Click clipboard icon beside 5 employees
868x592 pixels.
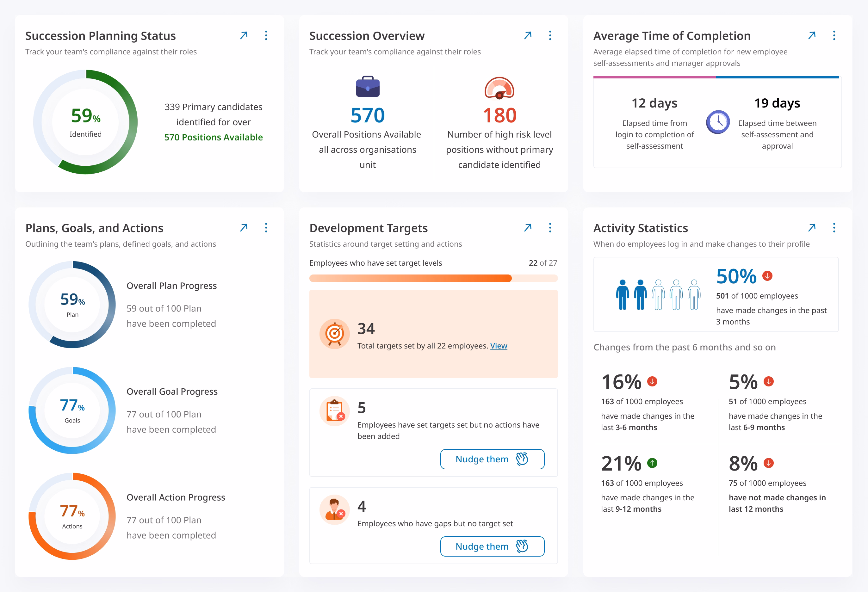[x=335, y=411]
